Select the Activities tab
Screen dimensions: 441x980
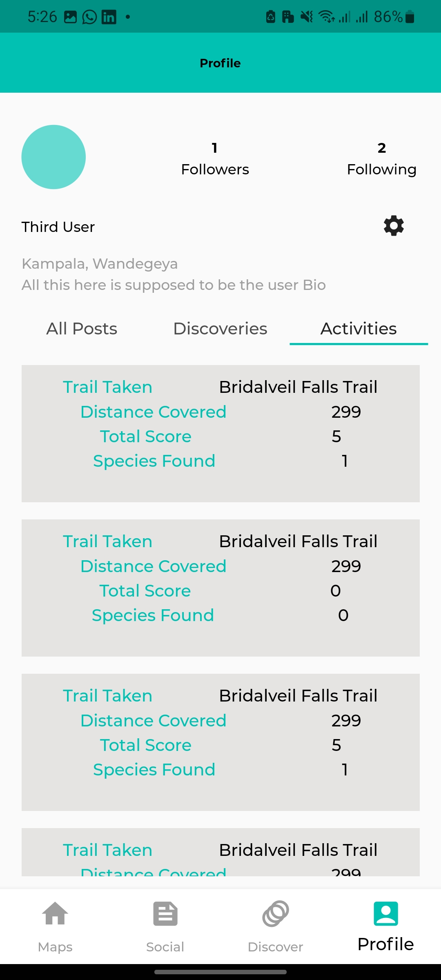coord(359,329)
